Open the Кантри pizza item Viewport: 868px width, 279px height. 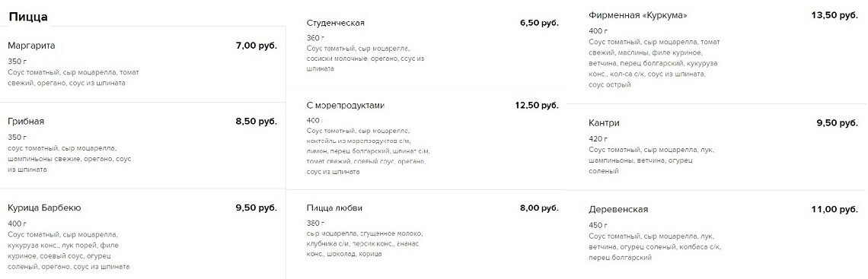[x=604, y=123]
